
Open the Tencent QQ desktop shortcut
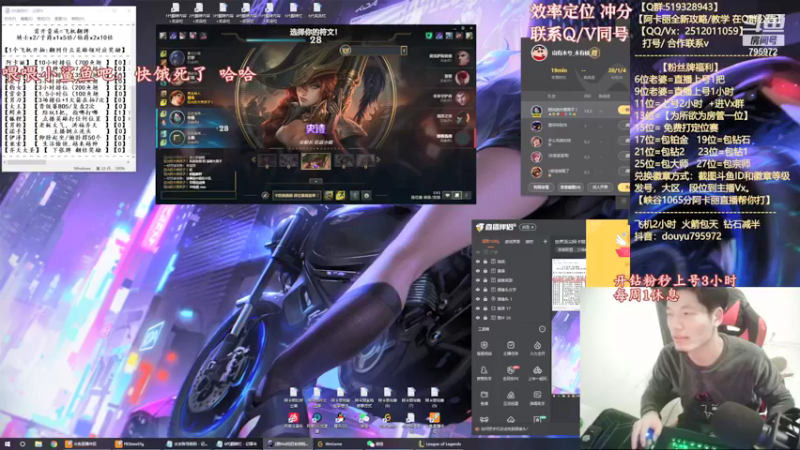340,420
